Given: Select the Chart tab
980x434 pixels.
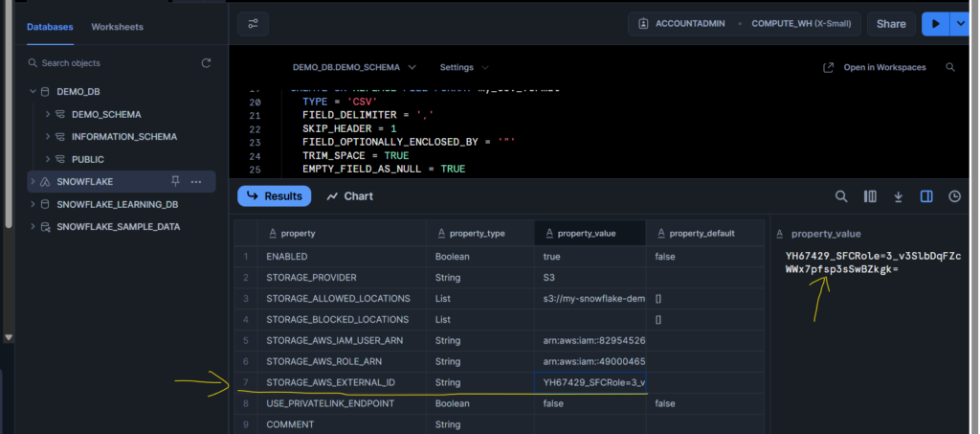Looking at the screenshot, I should click(350, 196).
